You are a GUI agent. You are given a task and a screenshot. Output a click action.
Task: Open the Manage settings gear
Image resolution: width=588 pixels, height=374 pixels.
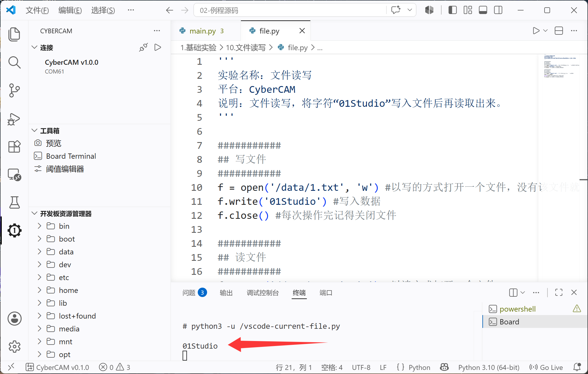tap(14, 346)
